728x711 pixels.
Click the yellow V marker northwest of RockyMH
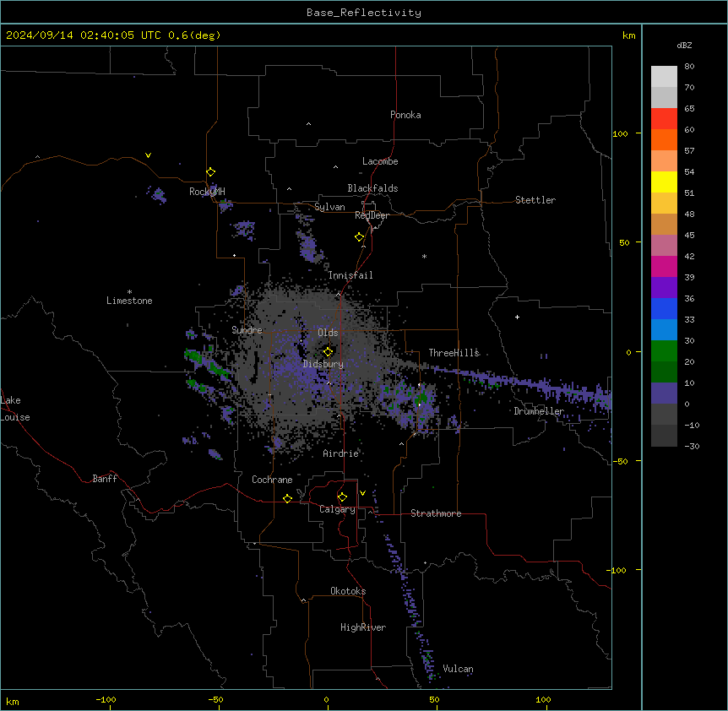[148, 155]
